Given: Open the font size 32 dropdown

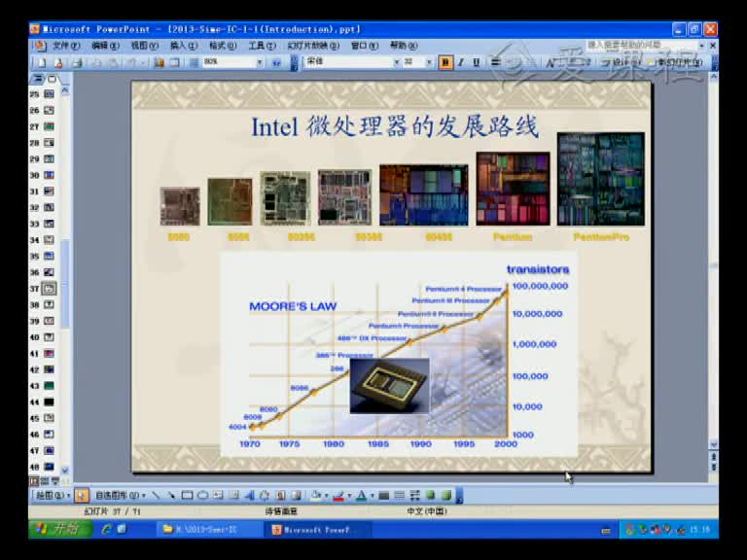Looking at the screenshot, I should point(429,62).
